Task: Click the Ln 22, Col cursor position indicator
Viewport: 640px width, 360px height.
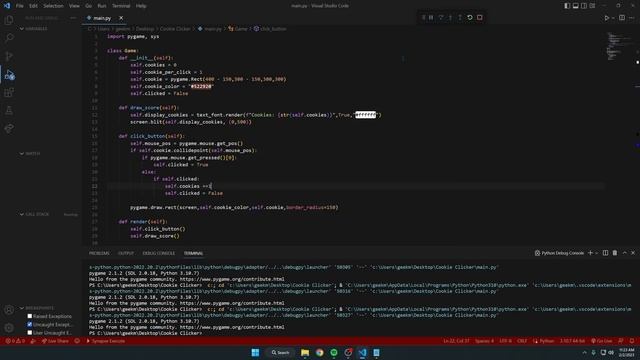Action: tap(456, 341)
